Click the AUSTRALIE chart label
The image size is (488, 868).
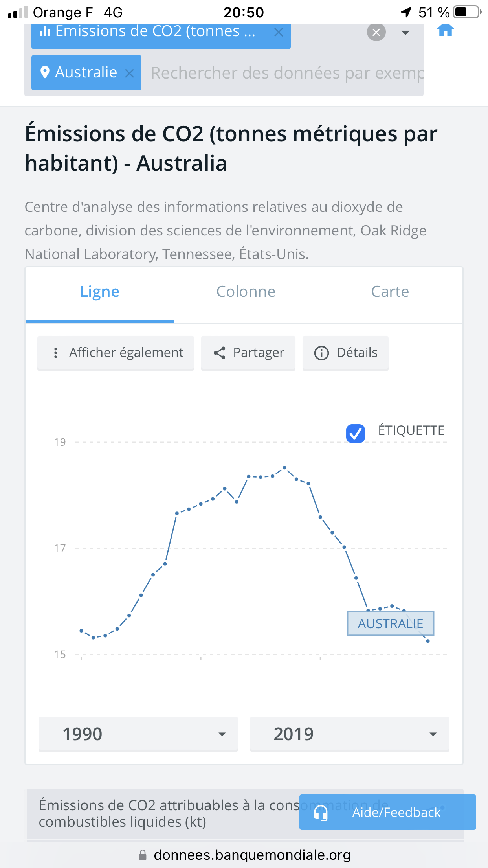click(x=391, y=623)
